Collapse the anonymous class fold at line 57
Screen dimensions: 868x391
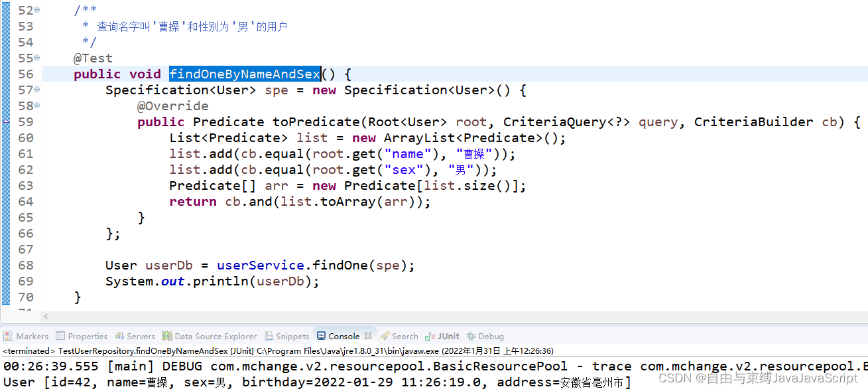(x=36, y=90)
